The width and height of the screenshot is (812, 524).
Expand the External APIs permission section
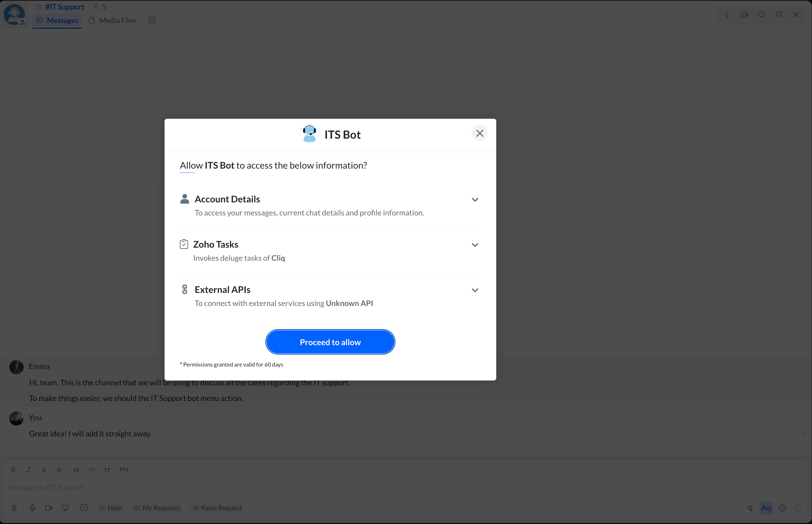pyautogui.click(x=475, y=290)
